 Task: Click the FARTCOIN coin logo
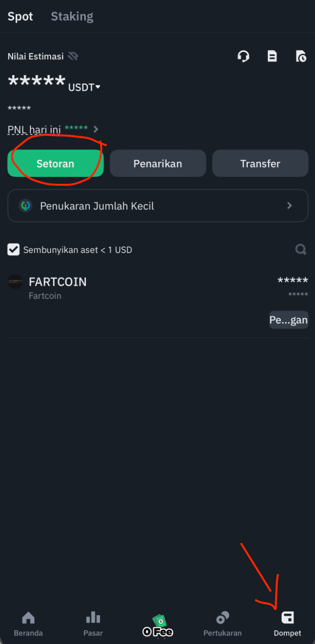pos(15,282)
